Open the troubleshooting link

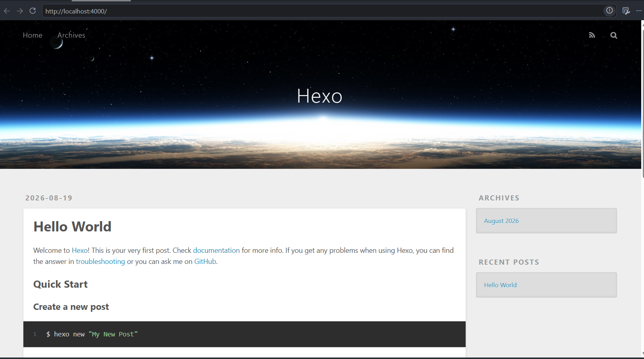coord(100,262)
